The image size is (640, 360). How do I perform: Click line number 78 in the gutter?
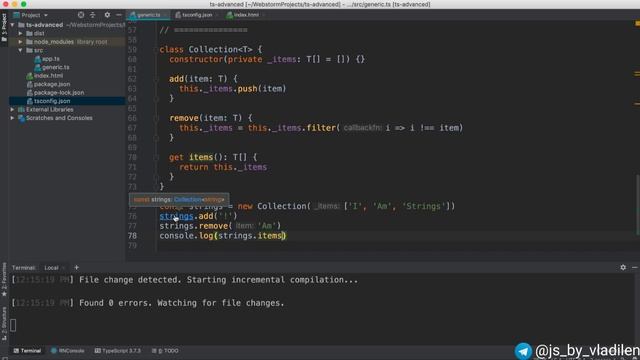point(132,236)
